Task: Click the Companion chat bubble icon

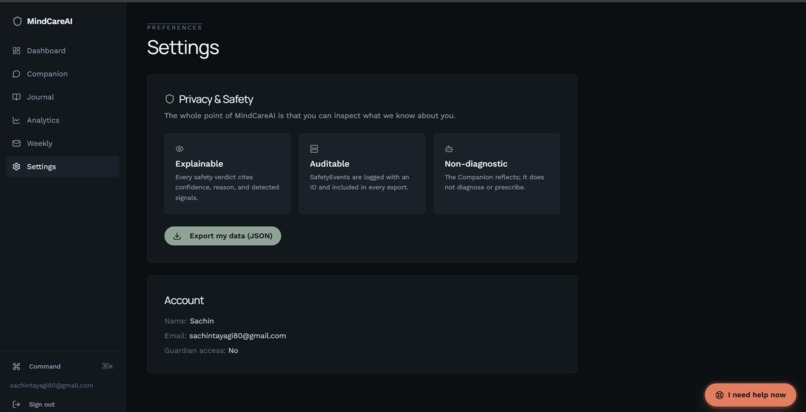Action: pos(16,74)
